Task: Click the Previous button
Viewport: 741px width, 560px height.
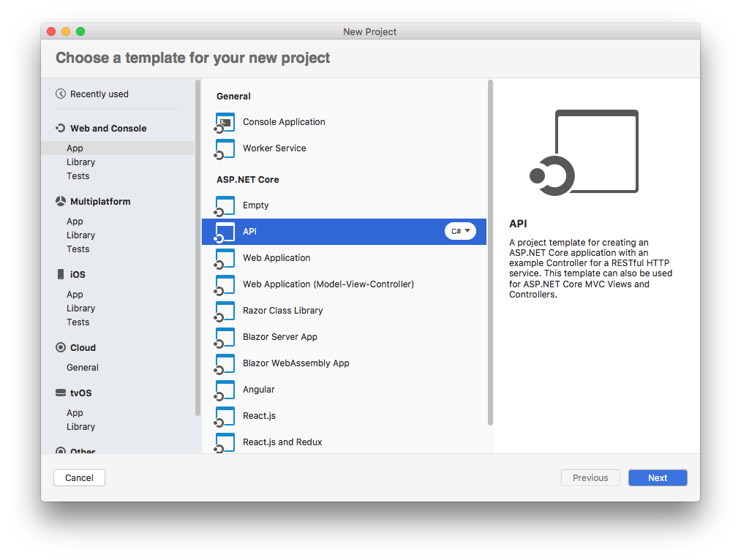Action: point(590,477)
